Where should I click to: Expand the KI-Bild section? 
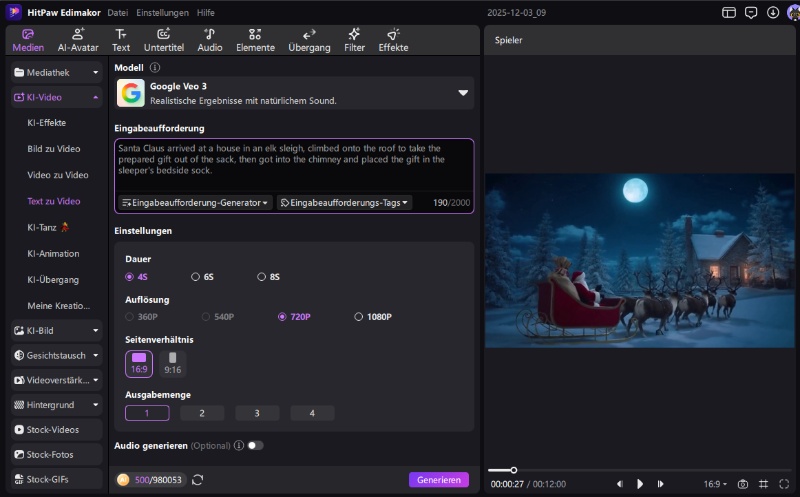(x=56, y=331)
